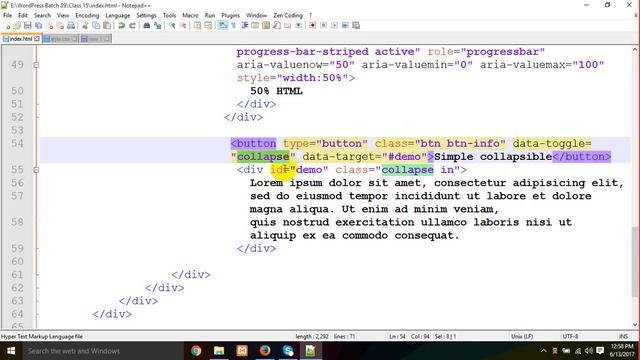Click the New file toolbar icon

click(x=7, y=25)
